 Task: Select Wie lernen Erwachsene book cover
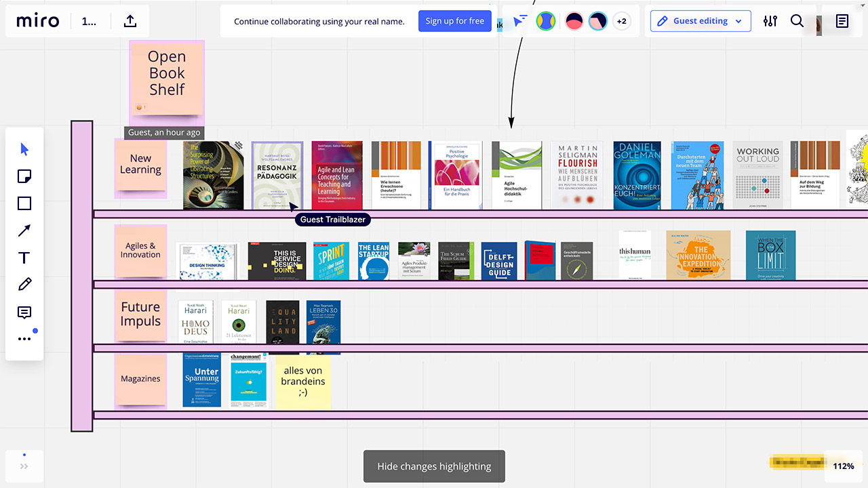[x=396, y=176]
